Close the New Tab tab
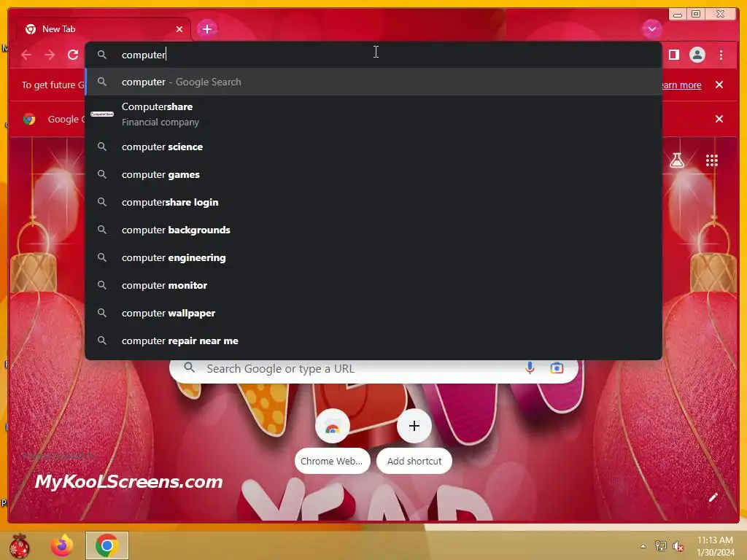The width and height of the screenshot is (747, 560). (179, 29)
